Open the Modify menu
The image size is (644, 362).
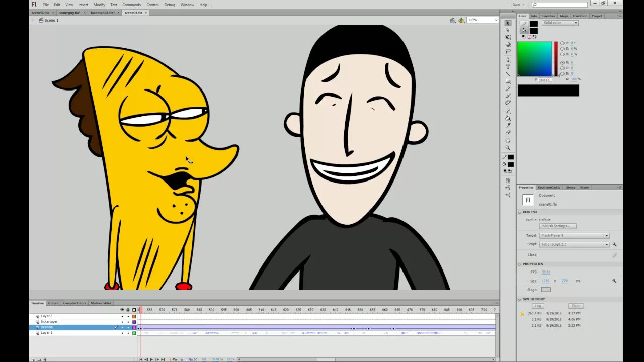pyautogui.click(x=99, y=5)
